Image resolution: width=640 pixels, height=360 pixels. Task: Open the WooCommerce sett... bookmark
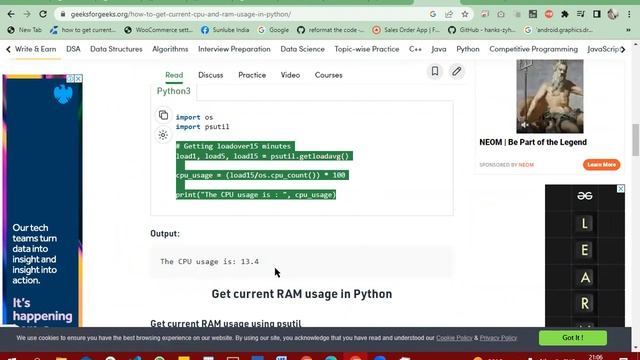coord(159,30)
